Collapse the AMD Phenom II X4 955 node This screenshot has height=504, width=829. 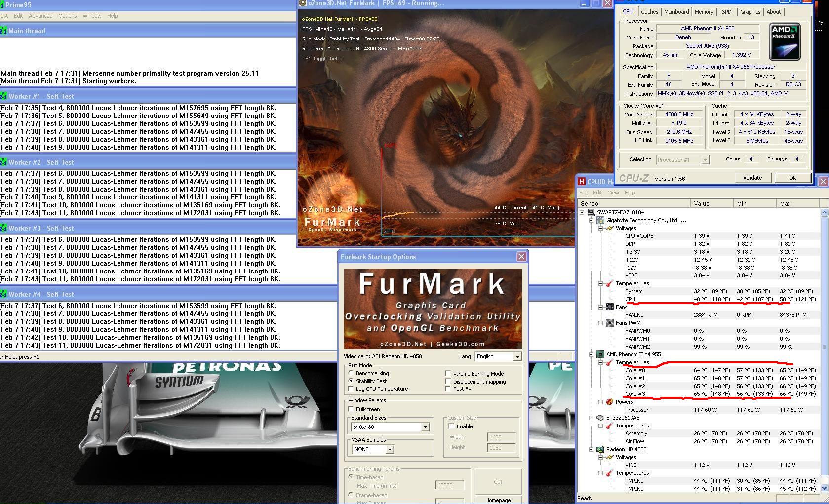pyautogui.click(x=592, y=354)
